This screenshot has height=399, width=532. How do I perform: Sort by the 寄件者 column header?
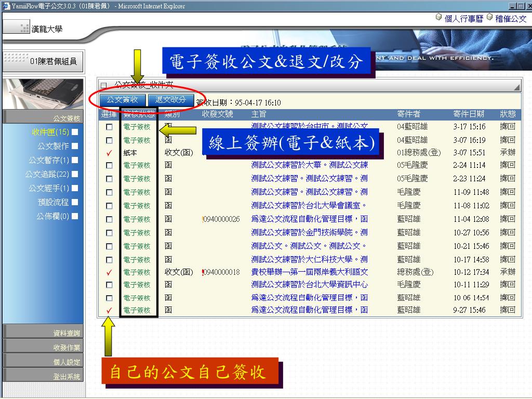tap(408, 114)
